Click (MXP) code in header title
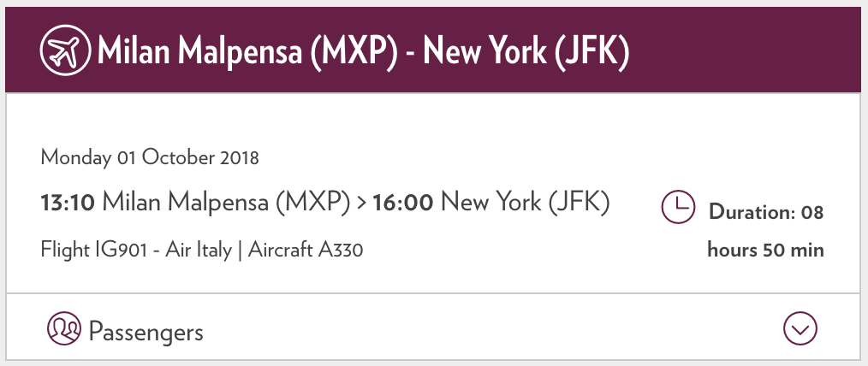868x366 pixels. click(x=354, y=51)
